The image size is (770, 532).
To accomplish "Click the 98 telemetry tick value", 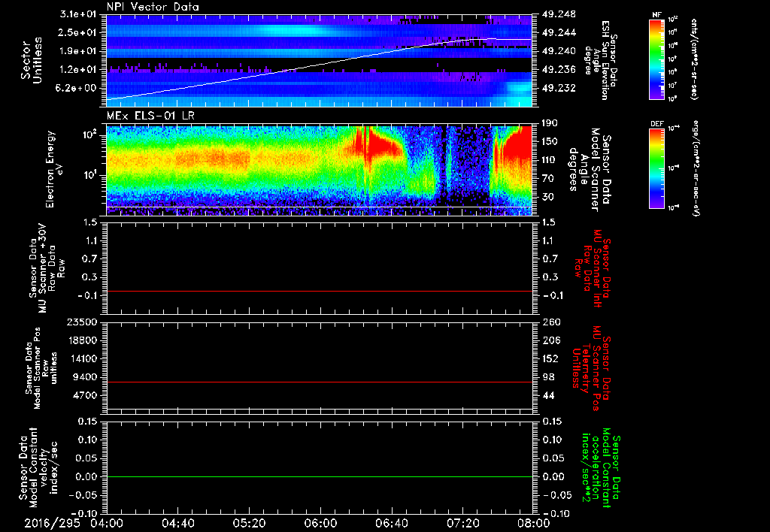I will click(x=547, y=377).
